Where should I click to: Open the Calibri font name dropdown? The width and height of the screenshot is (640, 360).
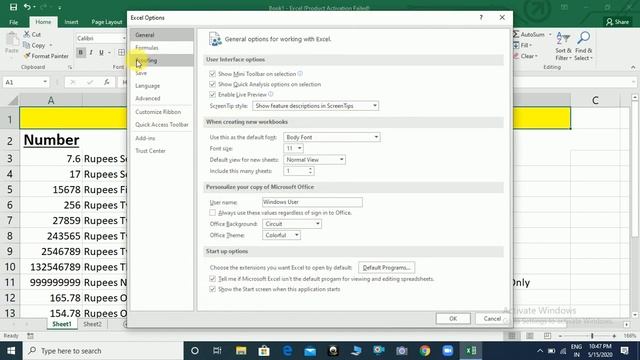(124, 38)
